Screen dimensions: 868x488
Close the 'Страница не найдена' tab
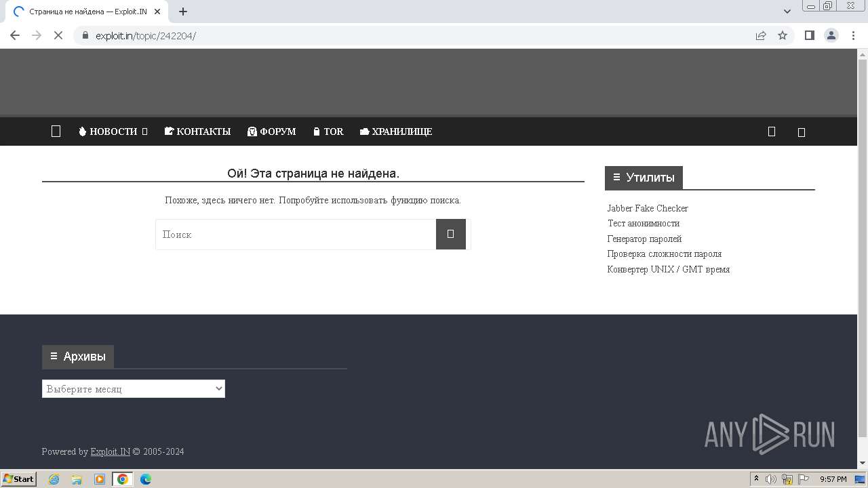tap(157, 12)
